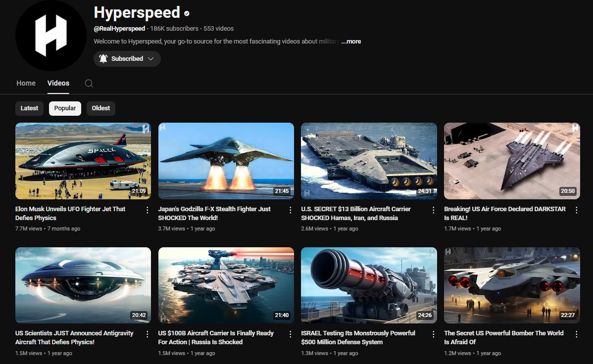Click the @RealHyperspeed channel handle
Screen dimensions: 593x364
point(119,28)
